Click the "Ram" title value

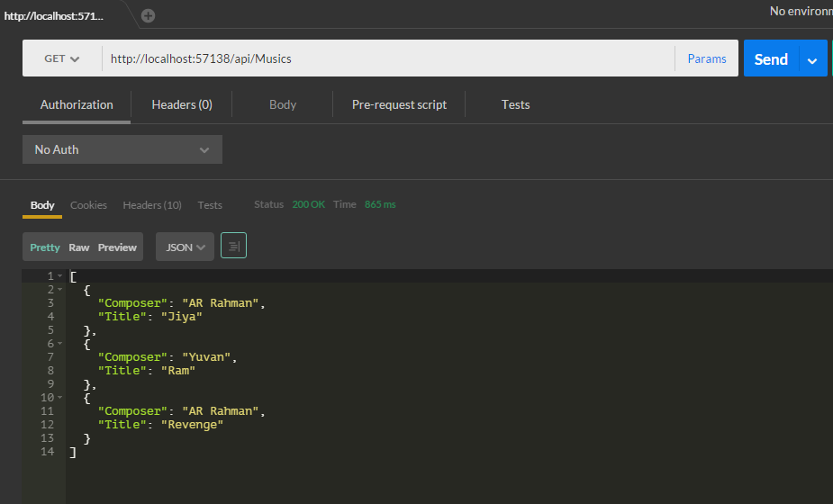click(178, 371)
